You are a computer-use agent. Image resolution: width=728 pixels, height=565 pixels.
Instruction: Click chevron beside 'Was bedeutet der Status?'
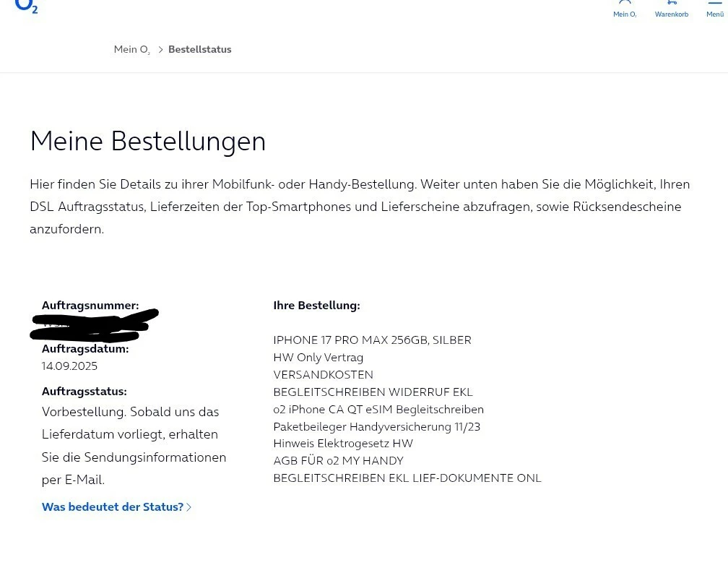coord(189,507)
